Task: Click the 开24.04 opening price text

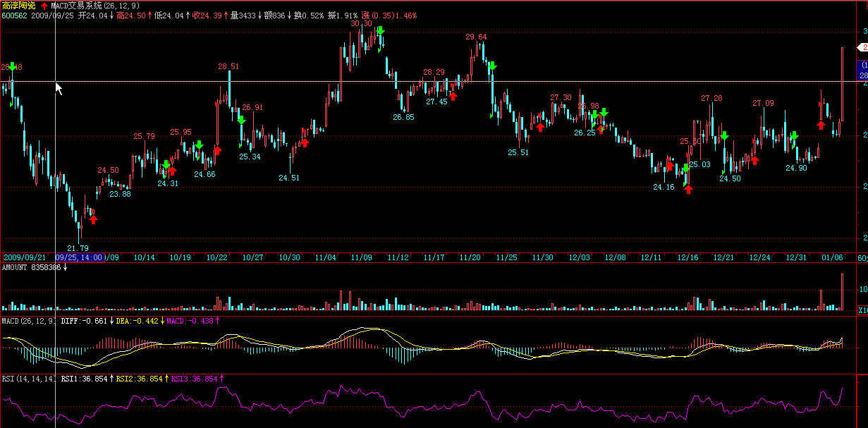Action: coord(92,15)
